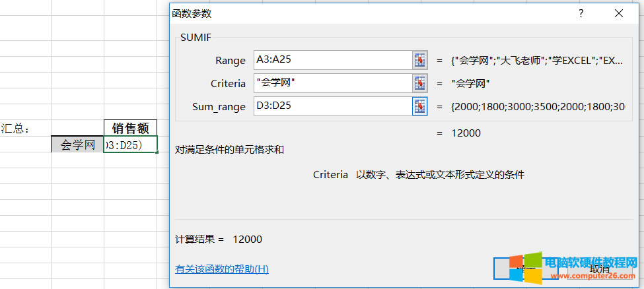Click the collapse dialog icon beside Range field

click(420, 59)
